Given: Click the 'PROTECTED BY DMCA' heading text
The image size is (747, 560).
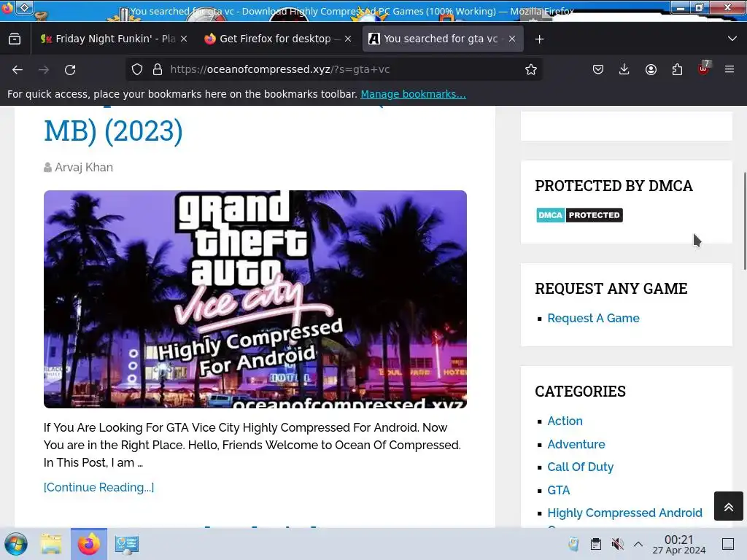Looking at the screenshot, I should pyautogui.click(x=614, y=186).
